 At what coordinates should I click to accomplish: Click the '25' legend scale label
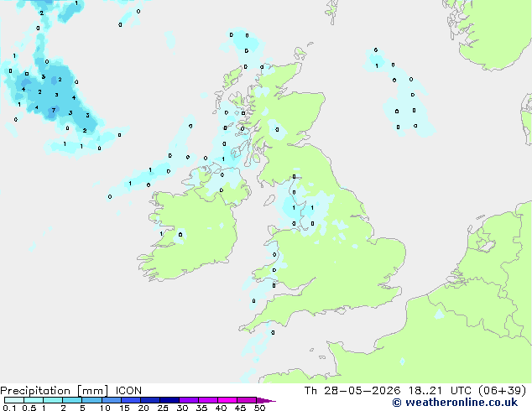163,408
